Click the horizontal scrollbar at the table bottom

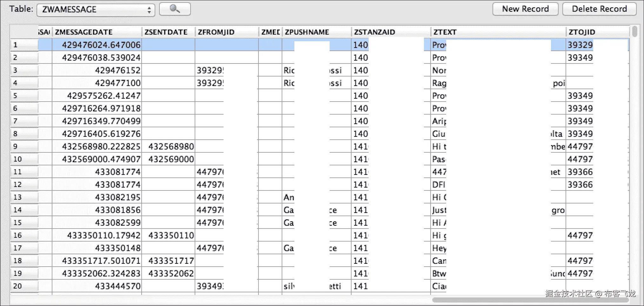point(530,300)
